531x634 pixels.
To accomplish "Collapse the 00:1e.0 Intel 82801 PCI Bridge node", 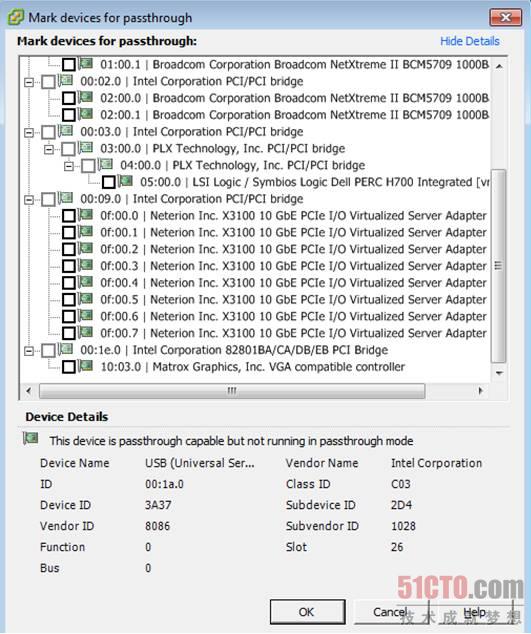I will [29, 351].
